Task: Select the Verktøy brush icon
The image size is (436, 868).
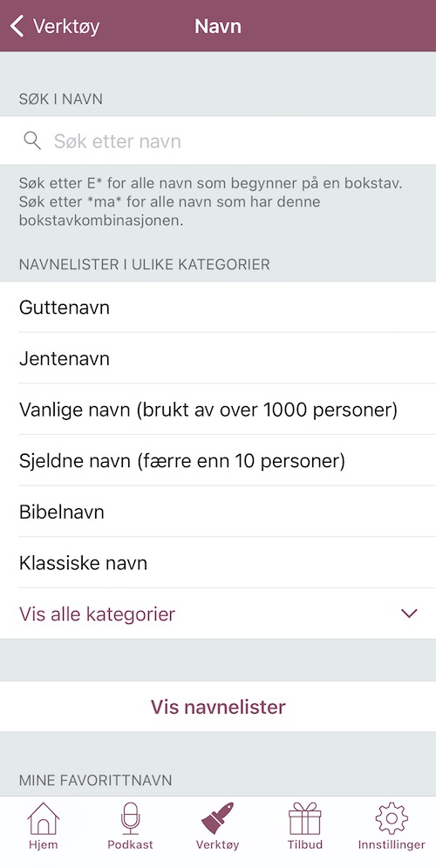Action: (x=217, y=818)
